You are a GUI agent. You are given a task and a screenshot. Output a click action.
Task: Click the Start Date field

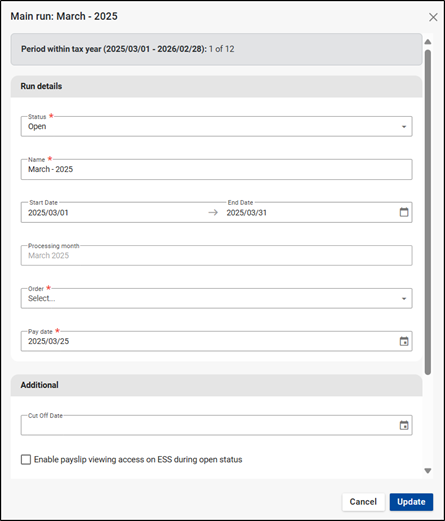pos(113,212)
